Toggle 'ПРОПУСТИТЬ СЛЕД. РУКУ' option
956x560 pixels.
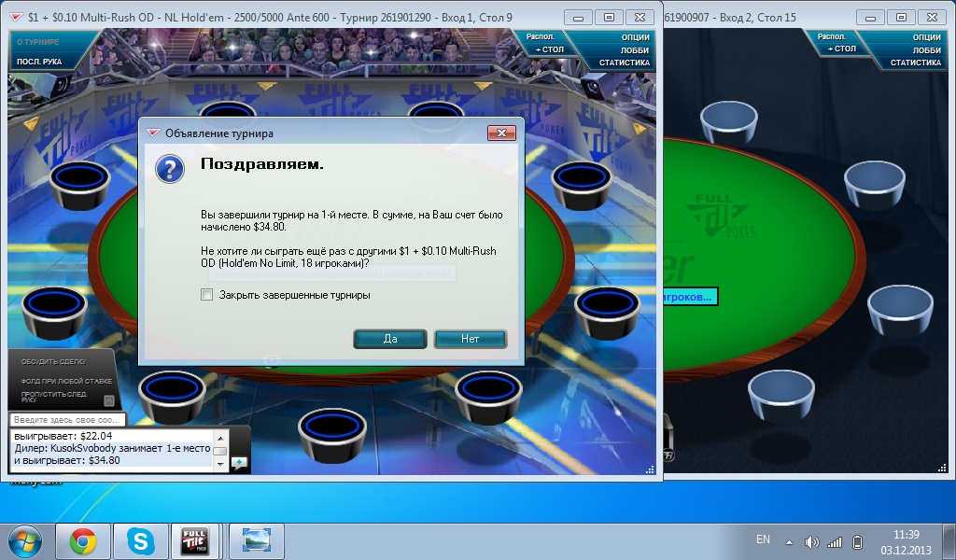55,397
